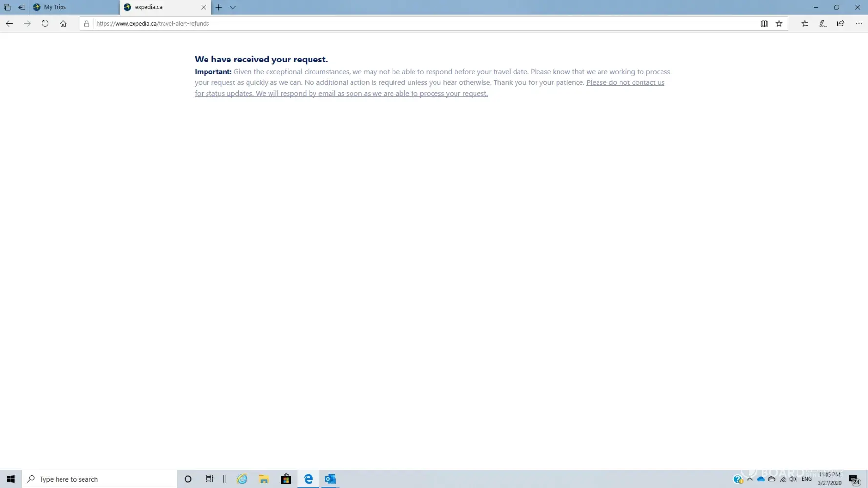Open Outlook from the taskbar
868x488 pixels.
pyautogui.click(x=331, y=479)
